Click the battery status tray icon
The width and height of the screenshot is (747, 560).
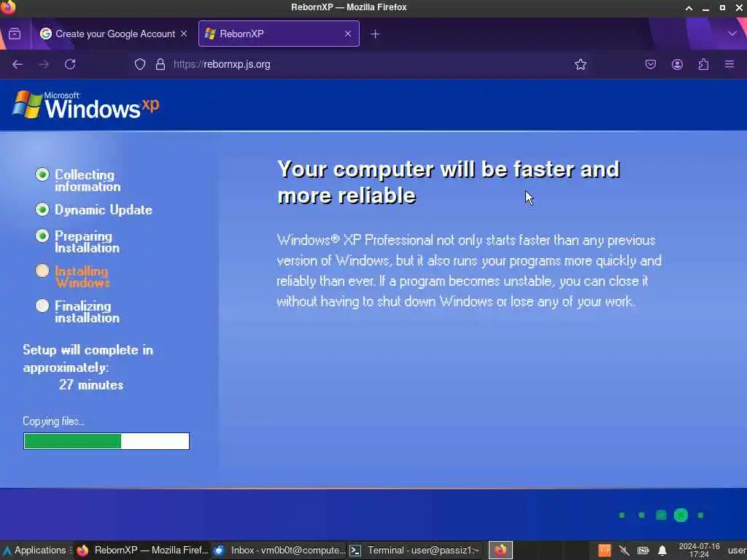(643, 551)
